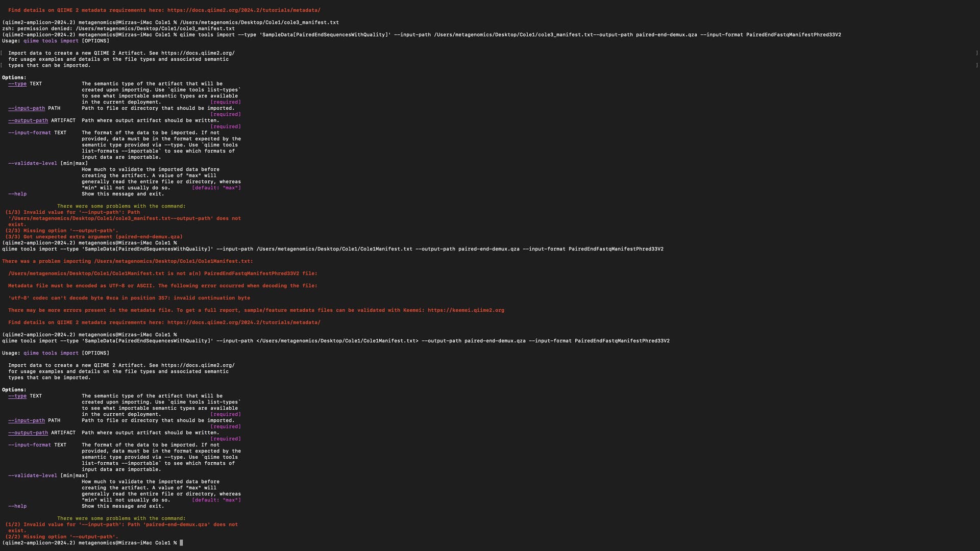Click --validate-level [min|max] in the second Options list
The width and height of the screenshot is (980, 551).
click(x=47, y=475)
